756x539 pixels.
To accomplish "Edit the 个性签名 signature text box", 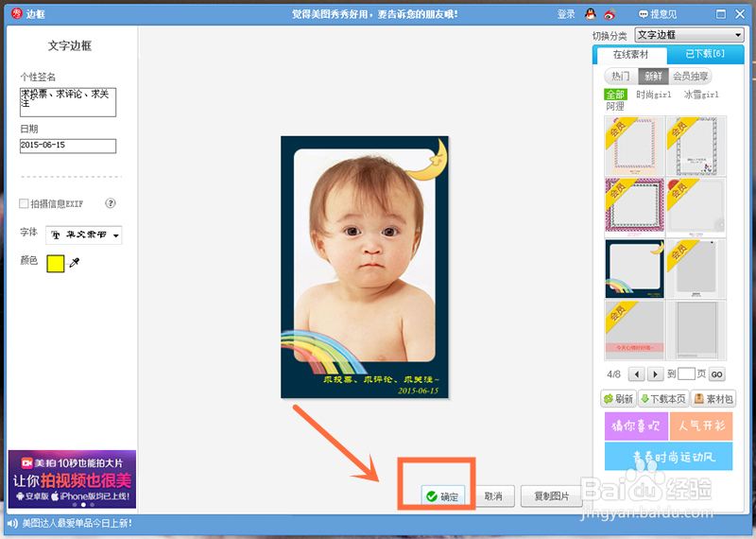I will coord(68,102).
